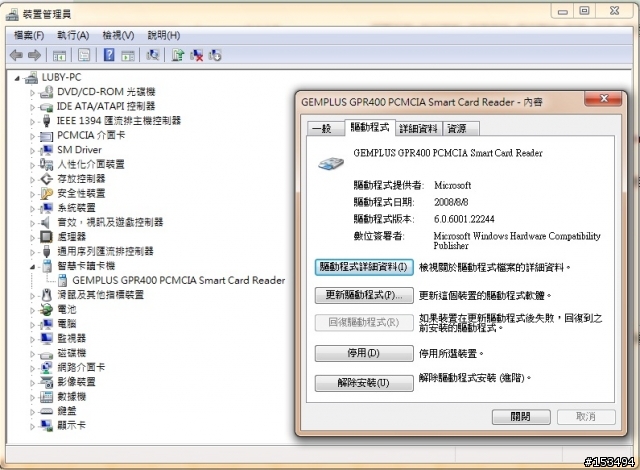Close the GEMPLUS GPR400 properties dialog
Viewport: 640px width, 470px height.
[604, 98]
